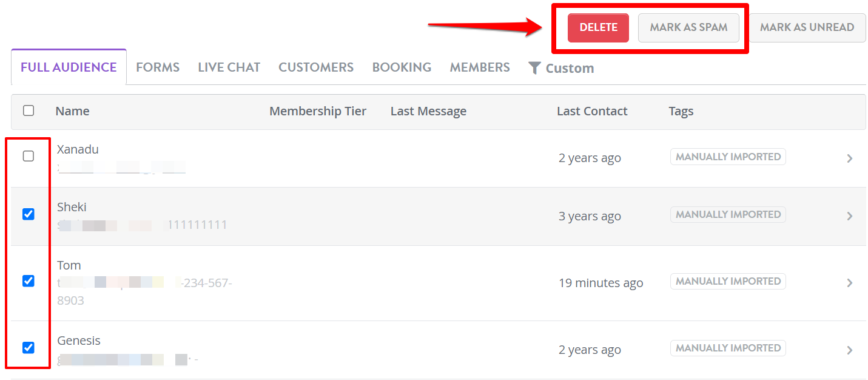
Task: Expand Genesis row with right chevron
Action: pyautogui.click(x=849, y=350)
